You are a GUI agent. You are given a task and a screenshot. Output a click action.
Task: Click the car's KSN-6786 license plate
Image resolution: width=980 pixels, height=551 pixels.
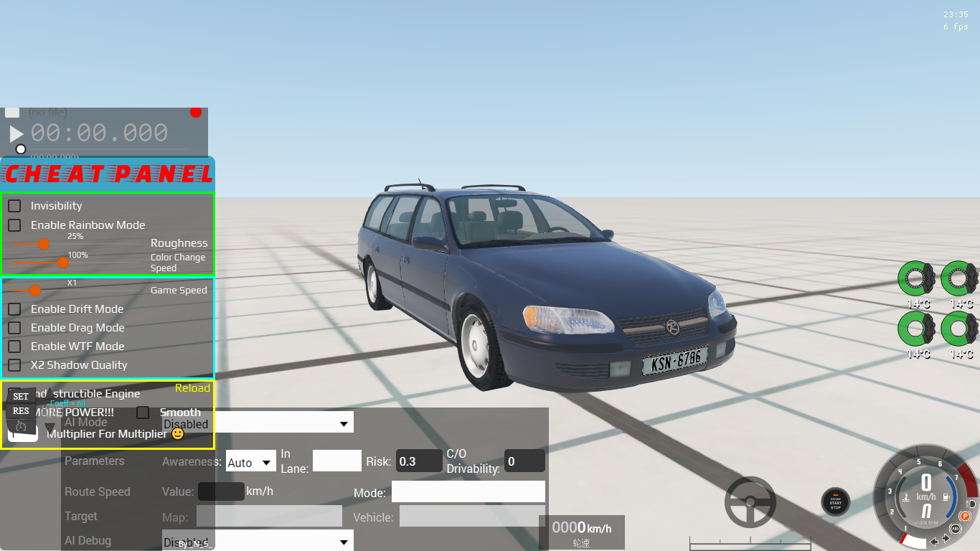(x=675, y=361)
